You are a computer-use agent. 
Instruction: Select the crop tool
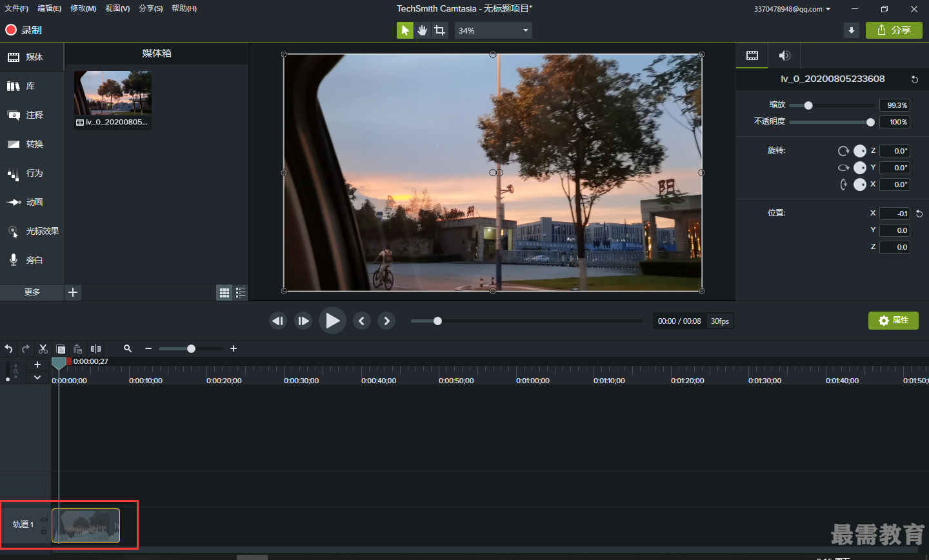click(440, 30)
